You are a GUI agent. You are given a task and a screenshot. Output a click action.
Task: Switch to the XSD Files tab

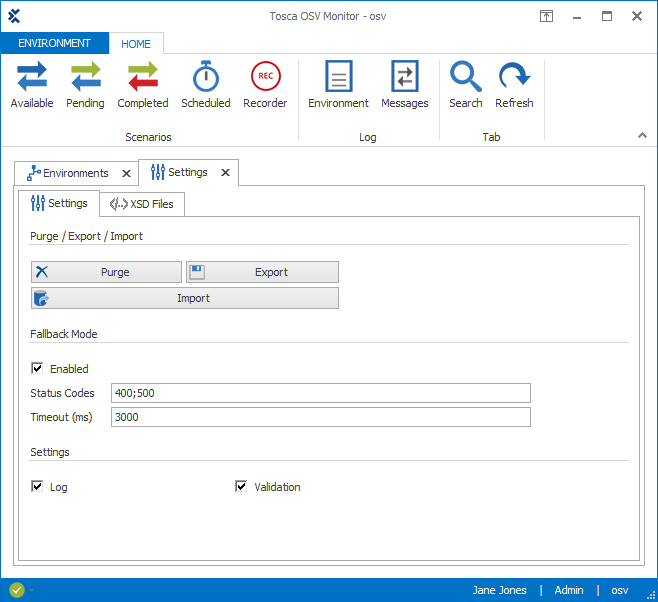pyautogui.click(x=142, y=204)
